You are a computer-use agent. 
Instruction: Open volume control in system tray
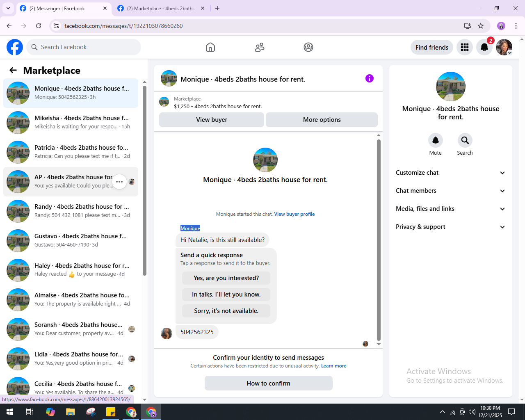472,412
